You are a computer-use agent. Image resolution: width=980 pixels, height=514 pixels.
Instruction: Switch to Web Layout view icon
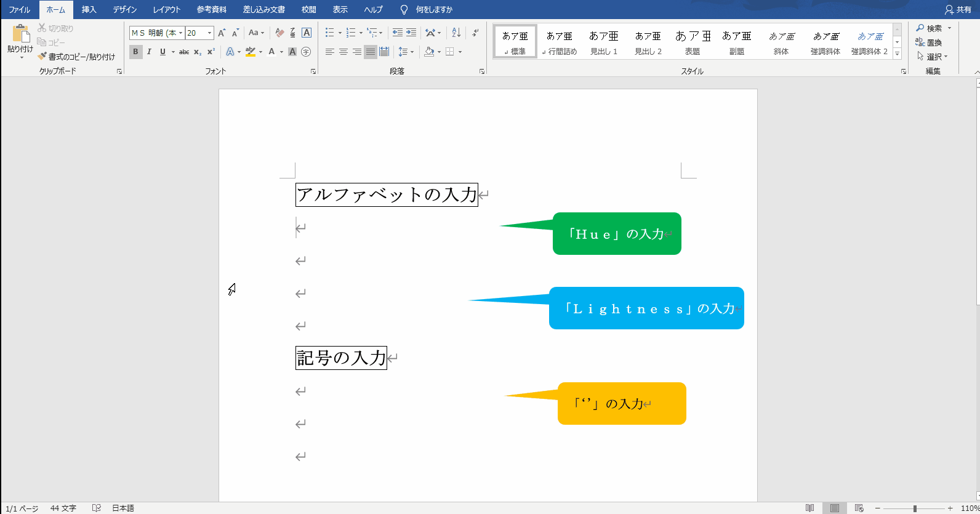pos(859,508)
